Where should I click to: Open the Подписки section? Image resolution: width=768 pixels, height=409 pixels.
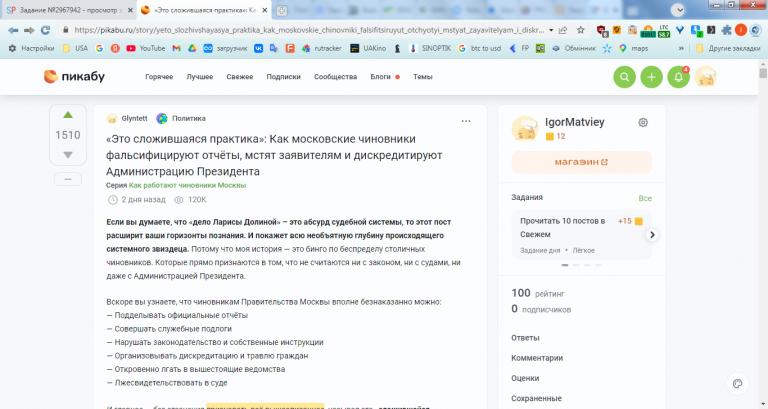(x=284, y=77)
